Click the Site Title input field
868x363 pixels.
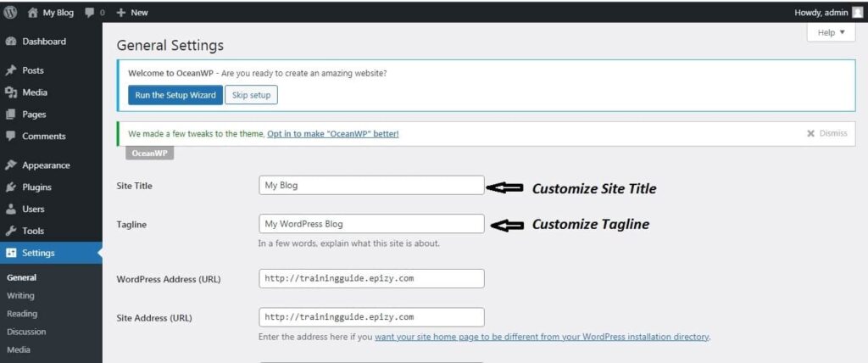tap(371, 185)
